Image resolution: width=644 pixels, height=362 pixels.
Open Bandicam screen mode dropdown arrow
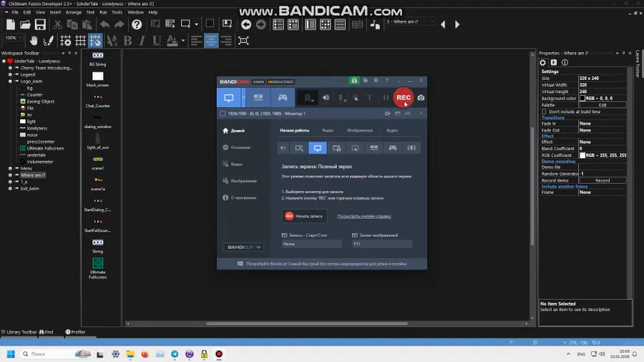point(243,98)
